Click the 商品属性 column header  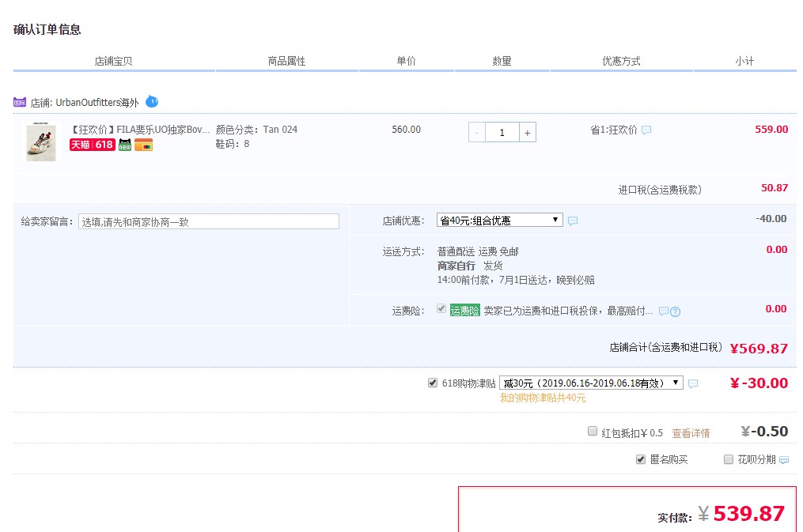[286, 61]
